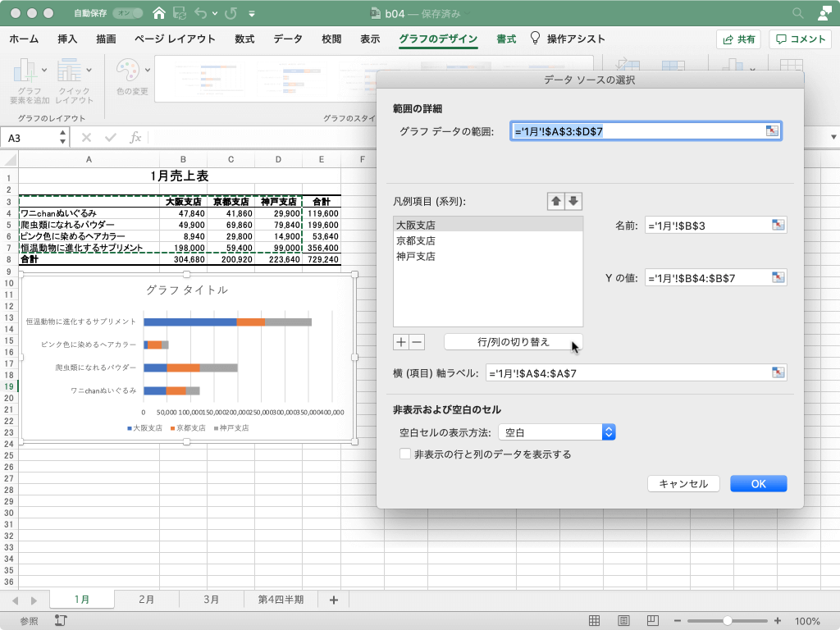
Task: Click the next sheet navigation arrow
Action: coord(34,600)
